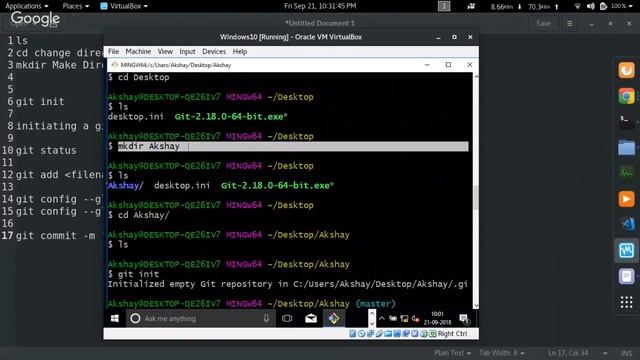Image resolution: width=640 pixels, height=360 pixels.
Task: Click the Windows network tray icon
Action: (x=404, y=319)
